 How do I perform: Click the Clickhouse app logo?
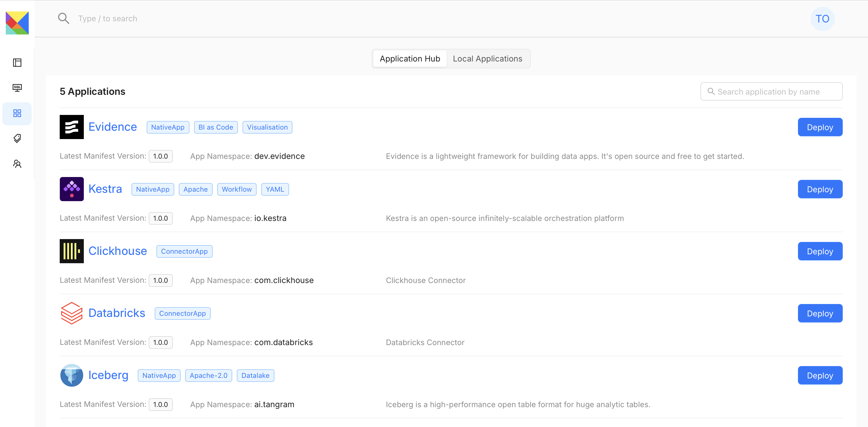tap(71, 251)
